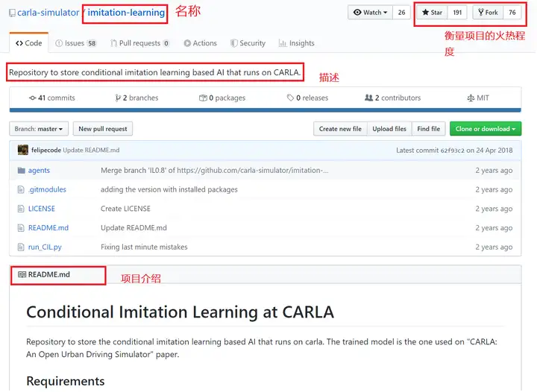Click the file icon beside LICENSE
The width and height of the screenshot is (537, 392).
coord(21,209)
